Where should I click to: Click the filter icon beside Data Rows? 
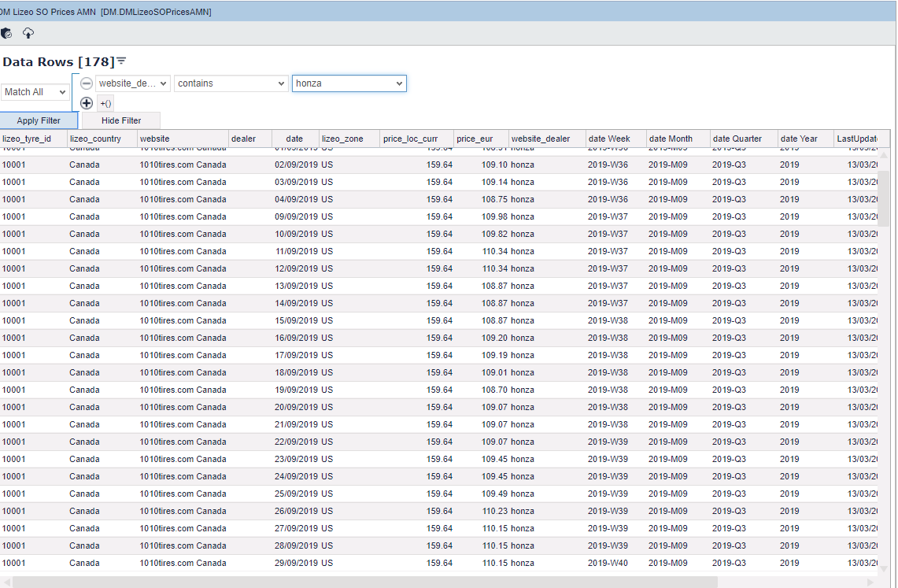121,61
